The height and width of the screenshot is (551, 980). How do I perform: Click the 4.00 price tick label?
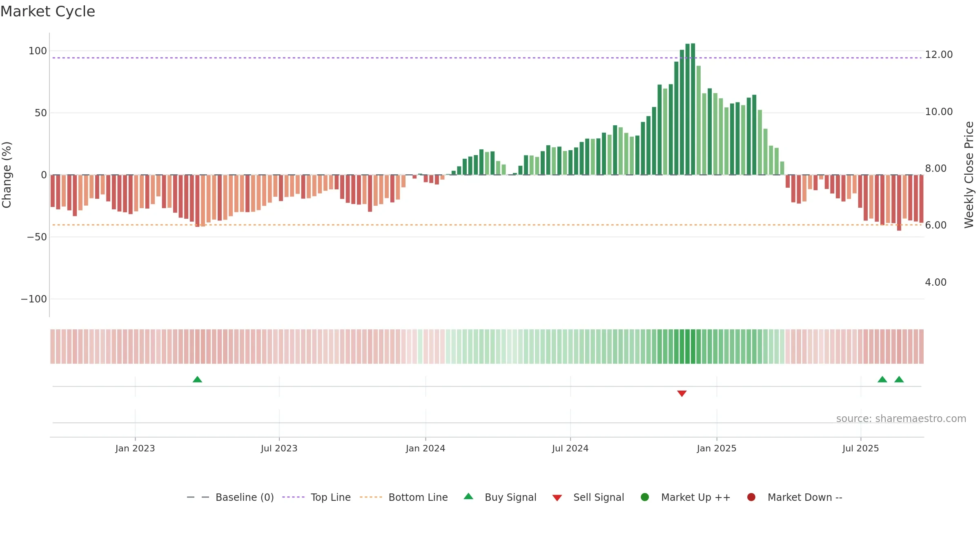tap(935, 282)
